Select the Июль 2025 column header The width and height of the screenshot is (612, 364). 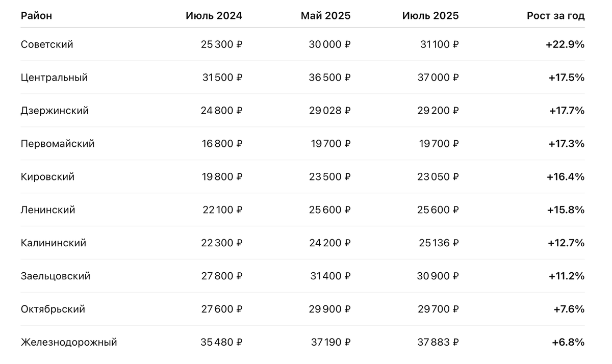pyautogui.click(x=430, y=16)
